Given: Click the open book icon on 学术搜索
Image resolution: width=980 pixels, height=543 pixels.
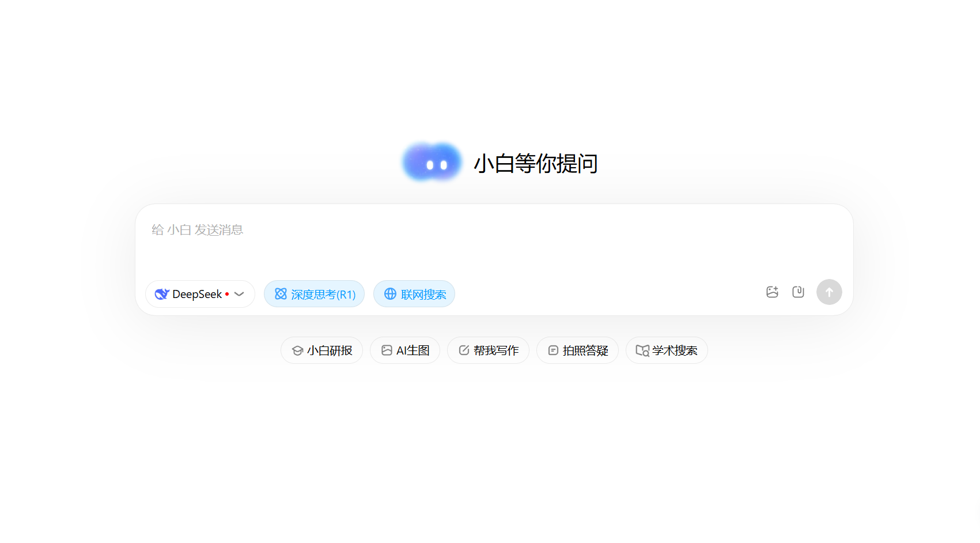Looking at the screenshot, I should [x=641, y=350].
